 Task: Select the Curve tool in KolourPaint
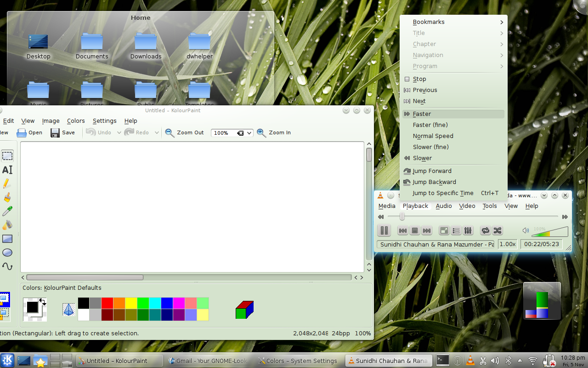coord(7,266)
